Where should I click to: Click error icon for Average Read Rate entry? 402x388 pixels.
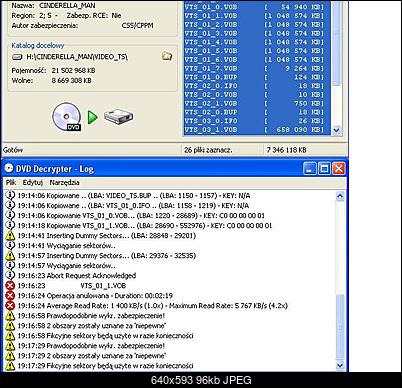click(x=10, y=305)
